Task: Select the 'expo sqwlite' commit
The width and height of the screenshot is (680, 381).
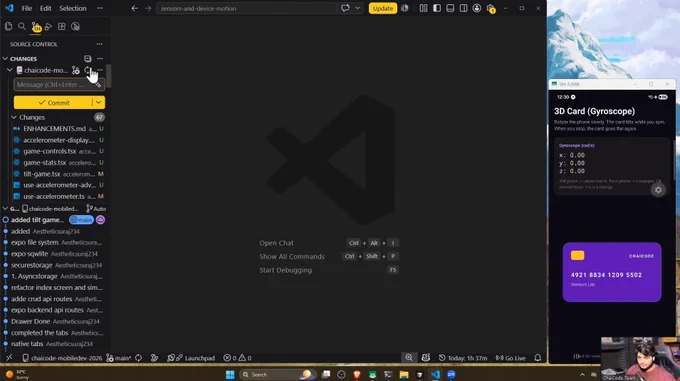Action: [x=54, y=254]
